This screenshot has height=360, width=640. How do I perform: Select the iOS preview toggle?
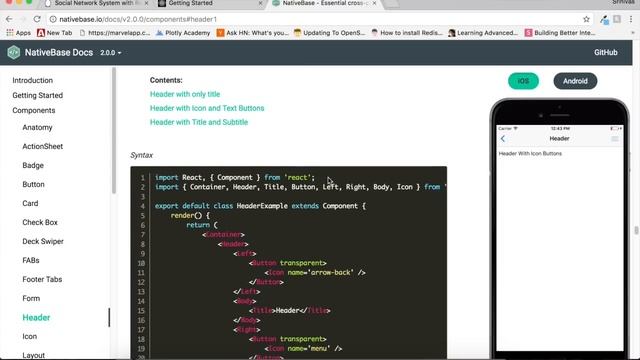click(523, 81)
